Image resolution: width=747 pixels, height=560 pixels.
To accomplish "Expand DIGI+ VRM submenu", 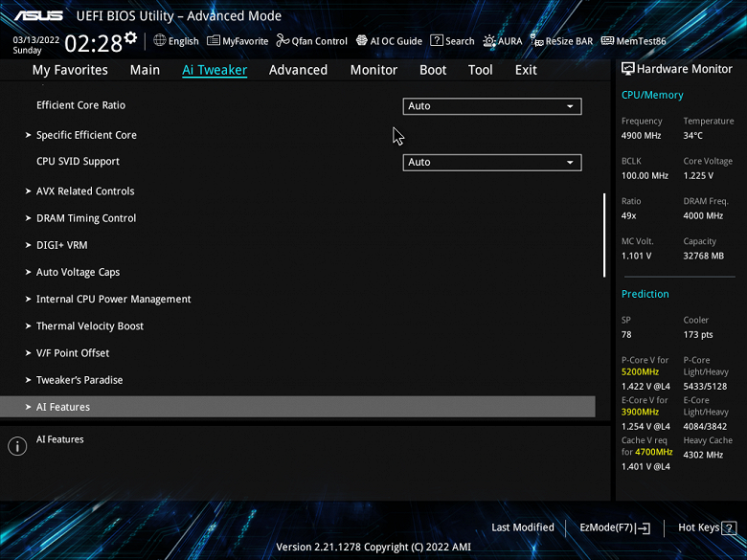I will [x=62, y=245].
